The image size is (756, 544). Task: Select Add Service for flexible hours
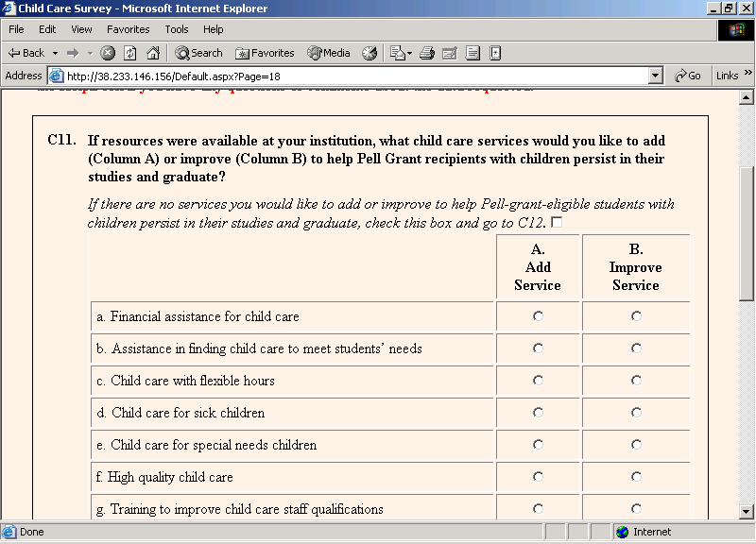[x=538, y=381]
